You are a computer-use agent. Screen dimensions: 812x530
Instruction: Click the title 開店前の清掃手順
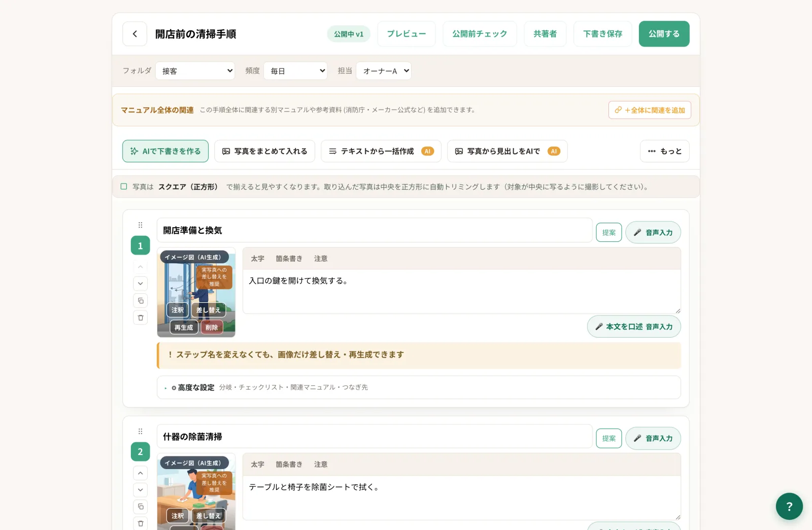[195, 34]
